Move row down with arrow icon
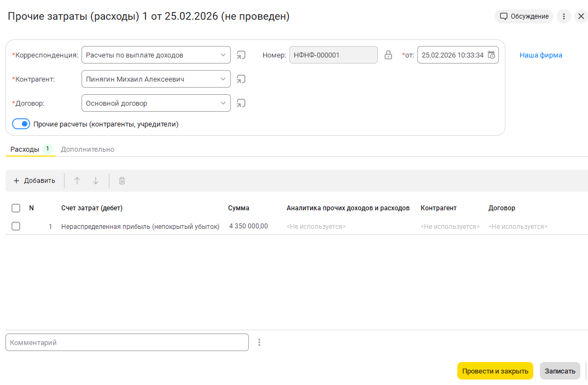 point(96,181)
